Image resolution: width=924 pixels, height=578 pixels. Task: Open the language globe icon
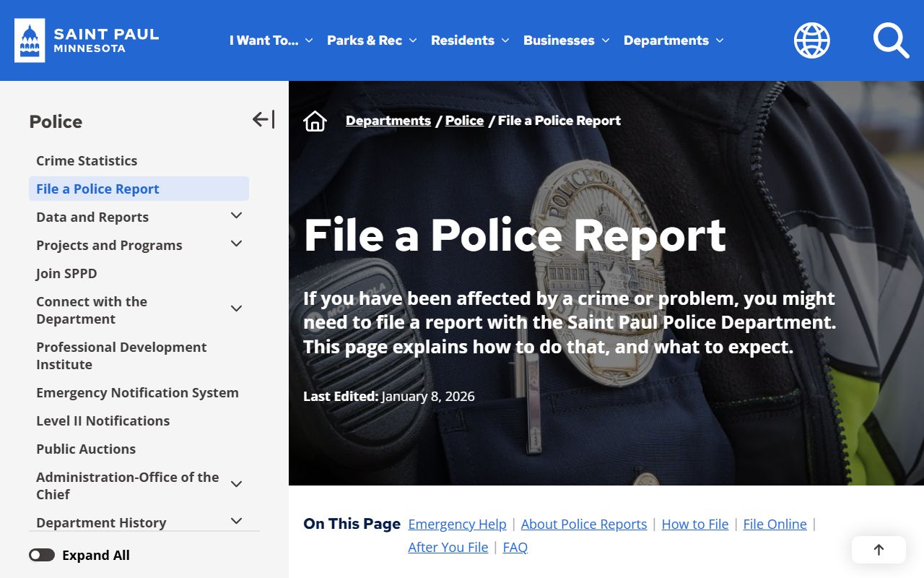coord(812,40)
